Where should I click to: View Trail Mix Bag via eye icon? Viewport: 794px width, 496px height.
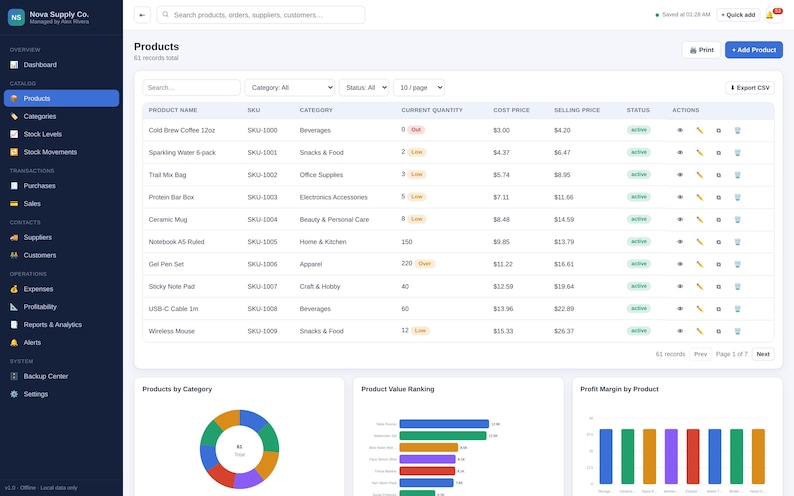(680, 175)
